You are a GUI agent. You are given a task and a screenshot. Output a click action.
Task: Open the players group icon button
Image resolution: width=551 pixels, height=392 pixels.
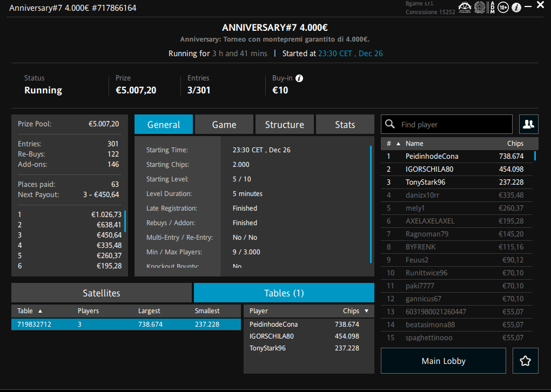(x=528, y=124)
